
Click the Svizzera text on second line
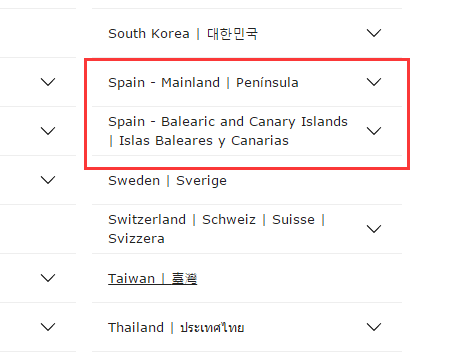click(136, 239)
